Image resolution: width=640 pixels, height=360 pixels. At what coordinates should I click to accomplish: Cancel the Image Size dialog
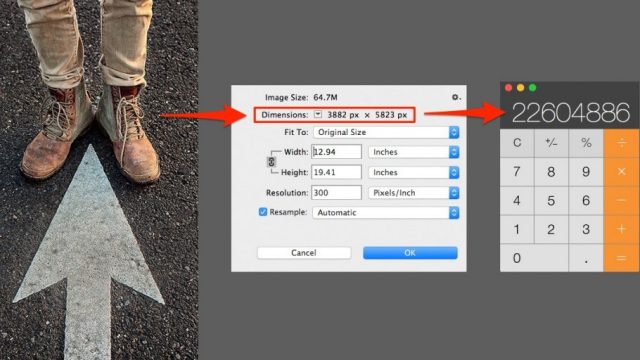click(304, 253)
